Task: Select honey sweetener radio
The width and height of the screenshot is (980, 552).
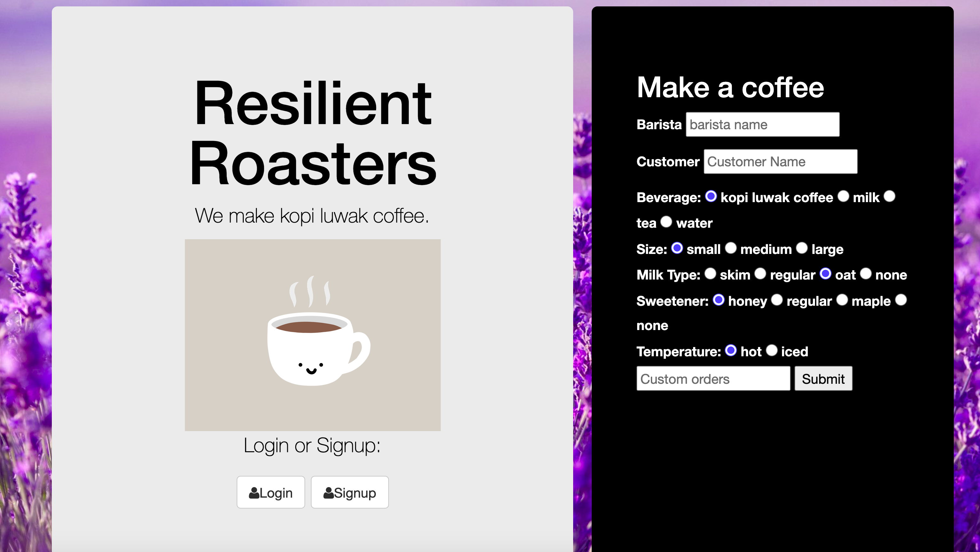Action: 718,300
